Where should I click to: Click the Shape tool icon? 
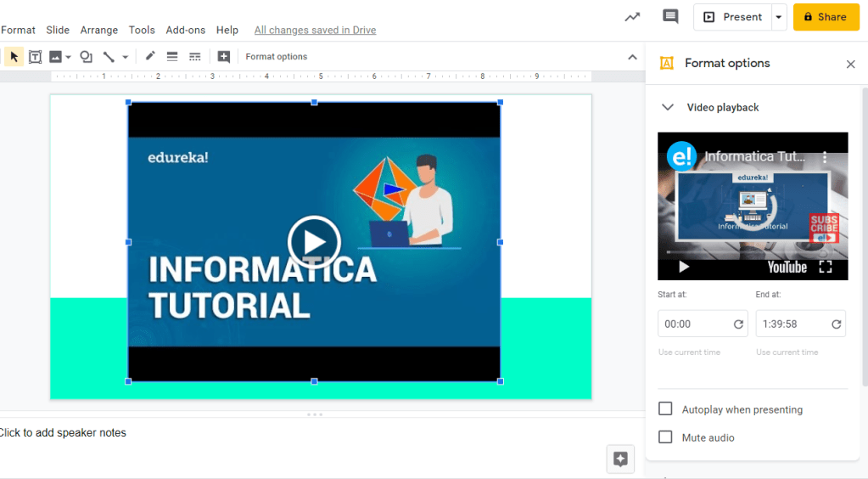[x=86, y=57]
